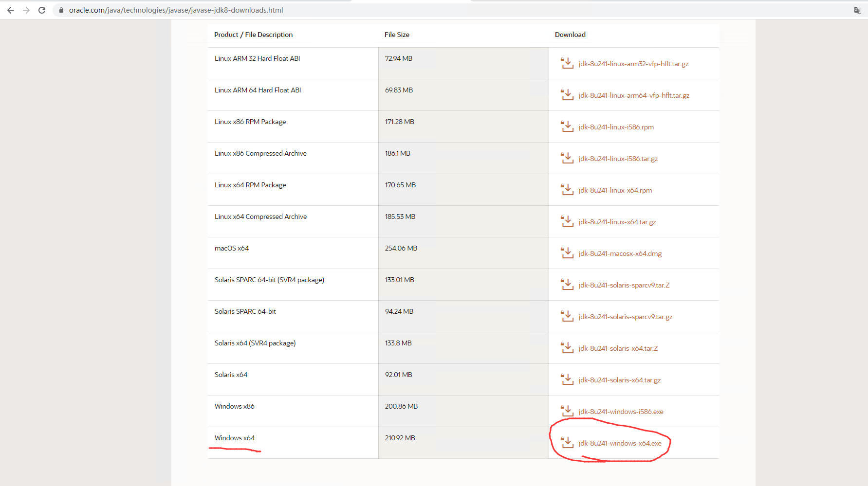The height and width of the screenshot is (486, 868).
Task: Select the 'Windows x86' product description text
Action: point(235,406)
